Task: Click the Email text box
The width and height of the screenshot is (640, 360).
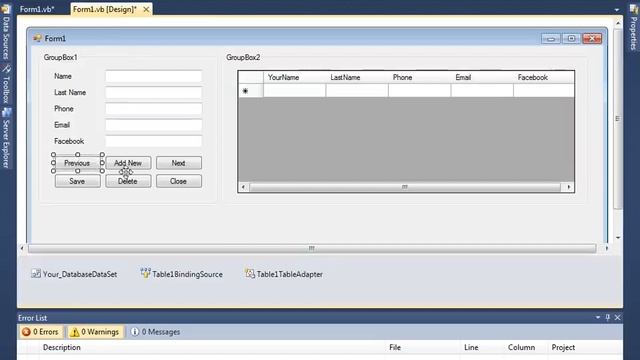Action: [x=153, y=125]
